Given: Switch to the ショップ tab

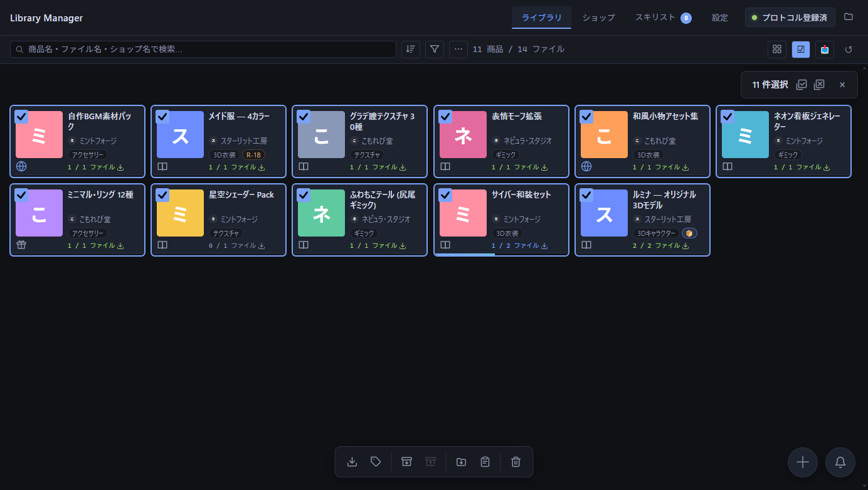Looking at the screenshot, I should tap(598, 18).
